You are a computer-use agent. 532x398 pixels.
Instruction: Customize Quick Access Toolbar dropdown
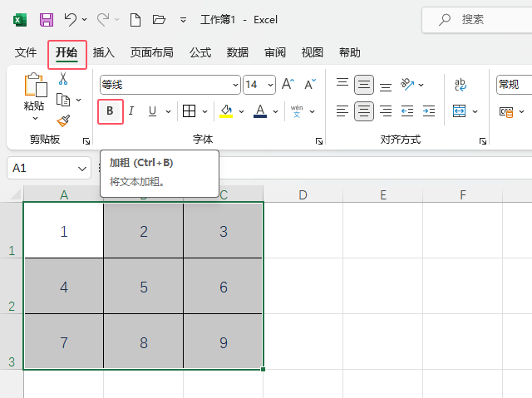(x=183, y=20)
